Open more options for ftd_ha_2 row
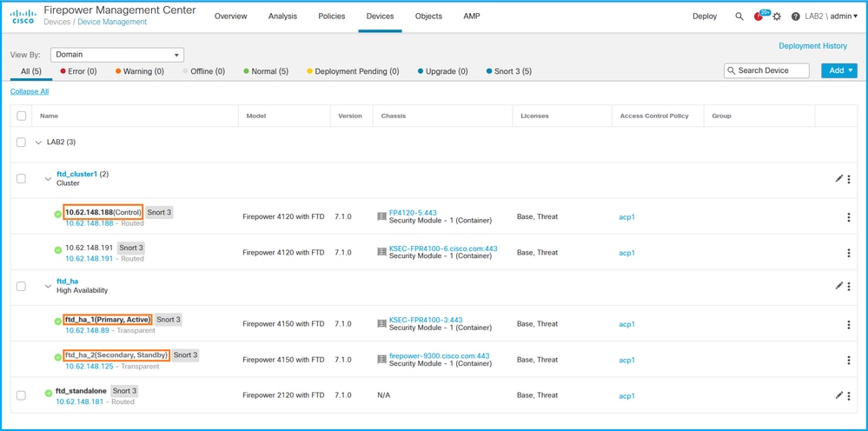The height and width of the screenshot is (431, 868). click(849, 361)
